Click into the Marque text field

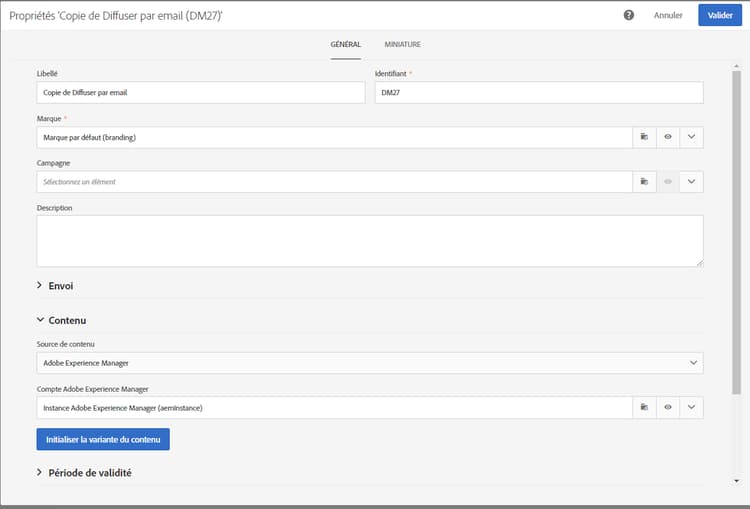(334, 137)
